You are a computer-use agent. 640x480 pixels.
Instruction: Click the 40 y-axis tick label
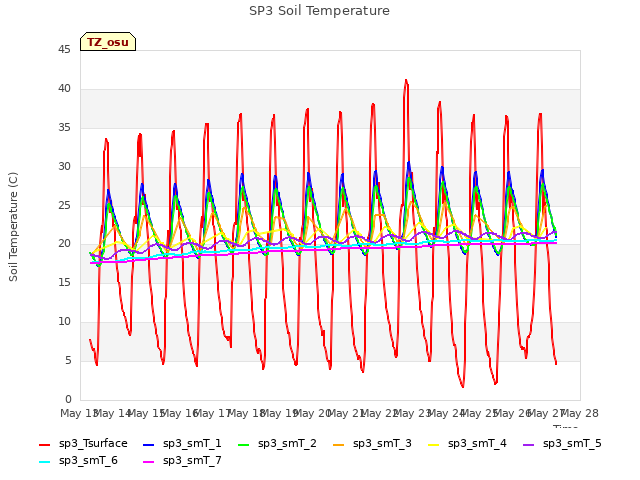pos(64,88)
